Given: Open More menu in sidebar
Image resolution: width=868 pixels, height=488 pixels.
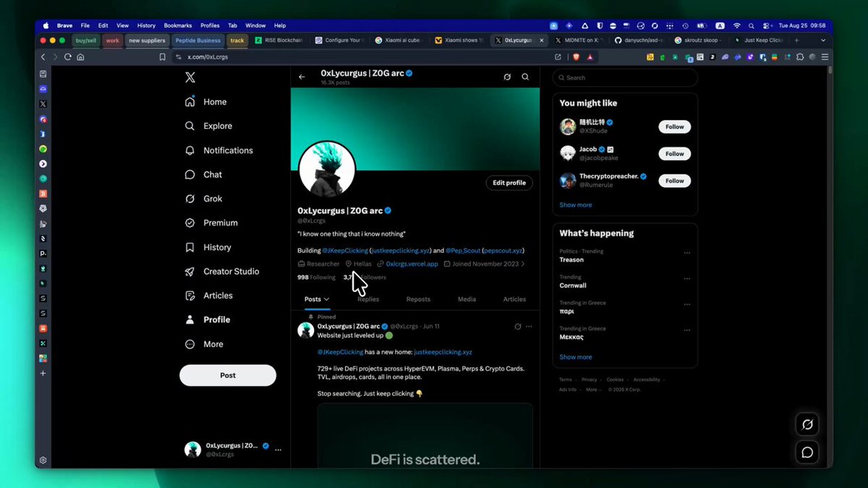Looking at the screenshot, I should click(x=203, y=344).
